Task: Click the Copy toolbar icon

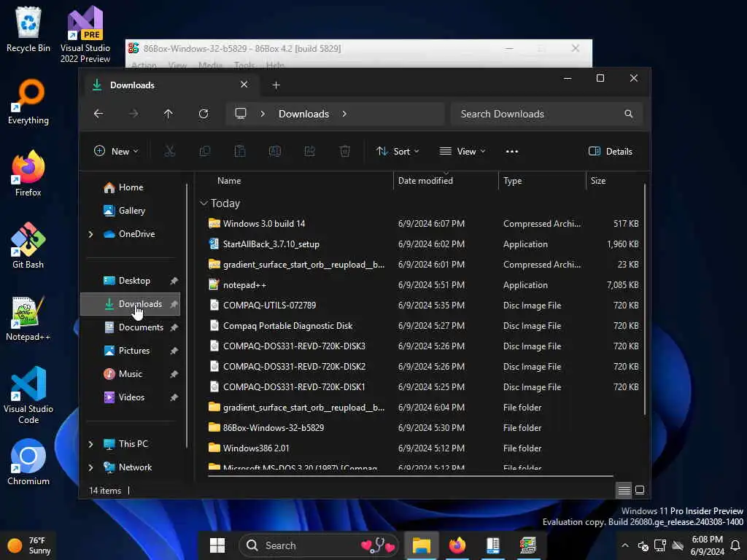Action: (x=205, y=152)
